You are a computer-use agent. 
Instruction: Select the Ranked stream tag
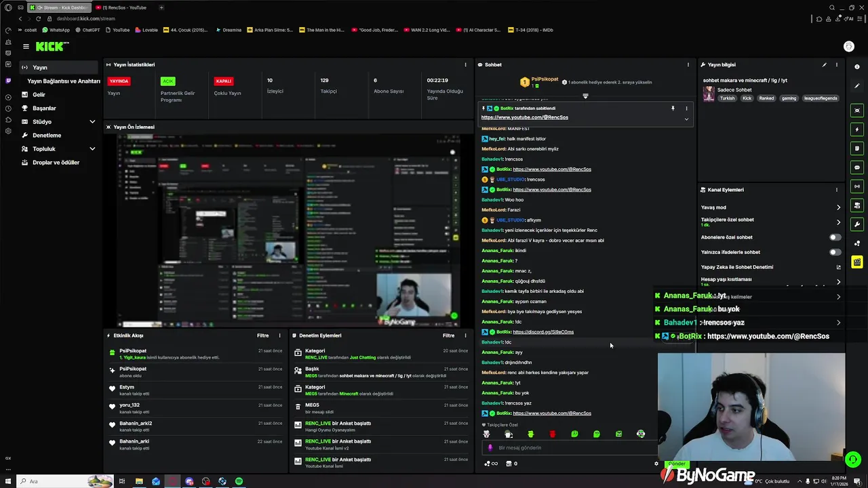point(766,98)
